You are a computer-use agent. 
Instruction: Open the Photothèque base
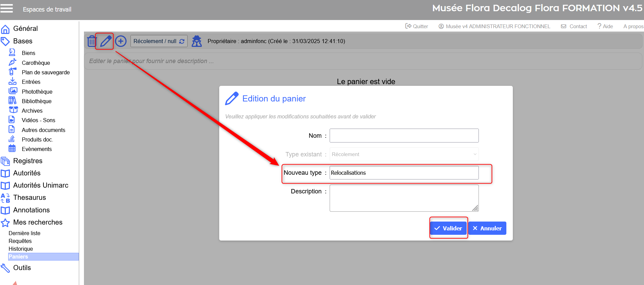click(37, 92)
